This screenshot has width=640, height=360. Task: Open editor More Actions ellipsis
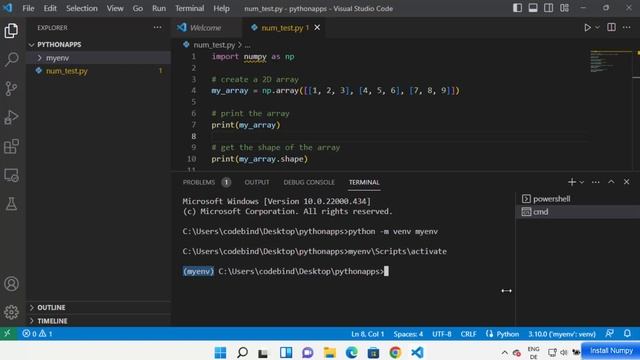pos(627,27)
